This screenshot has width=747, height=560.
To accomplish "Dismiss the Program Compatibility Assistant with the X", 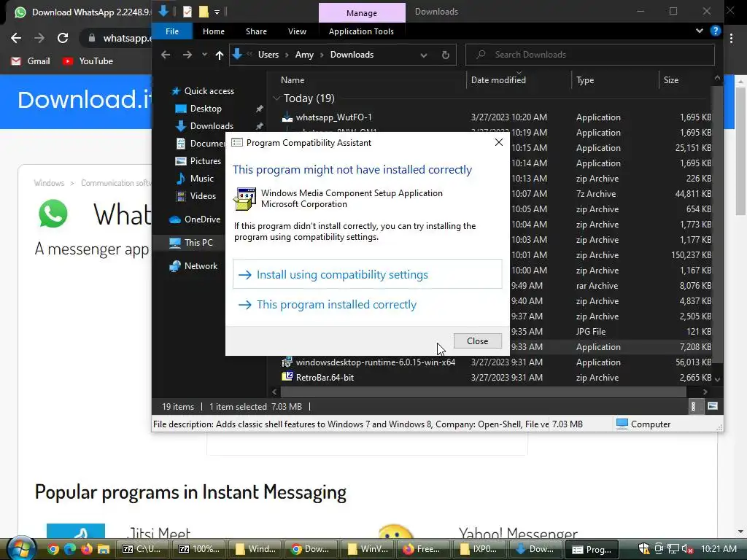I will pos(499,142).
